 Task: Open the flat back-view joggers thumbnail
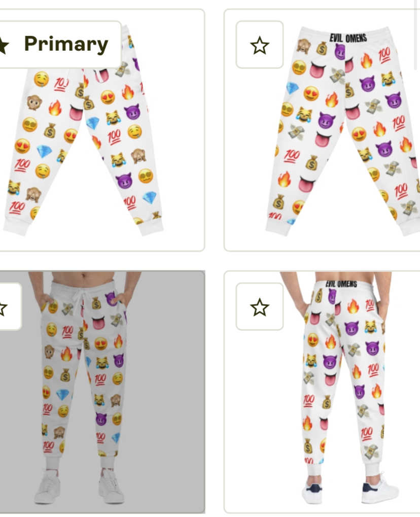(323, 130)
